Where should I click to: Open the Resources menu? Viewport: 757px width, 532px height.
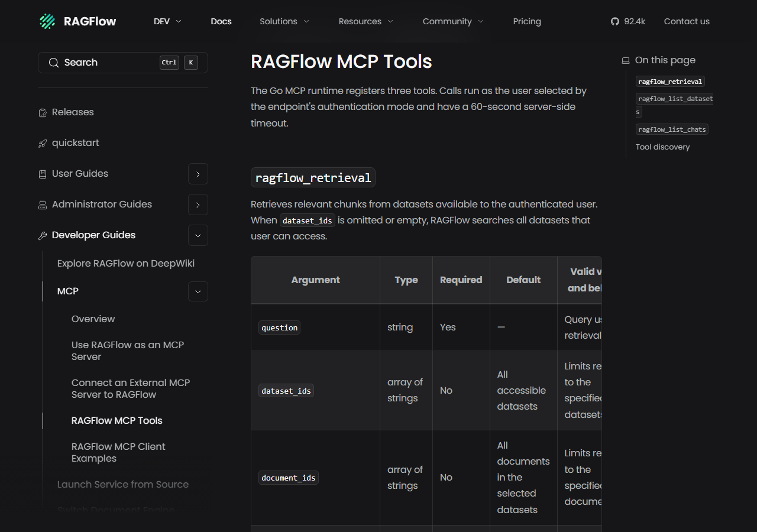[366, 21]
